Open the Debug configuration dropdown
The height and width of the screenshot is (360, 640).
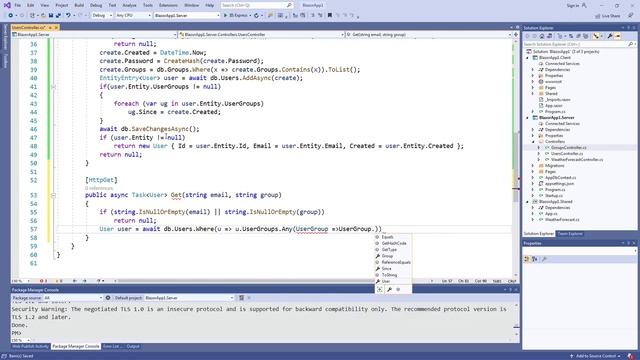coord(101,16)
